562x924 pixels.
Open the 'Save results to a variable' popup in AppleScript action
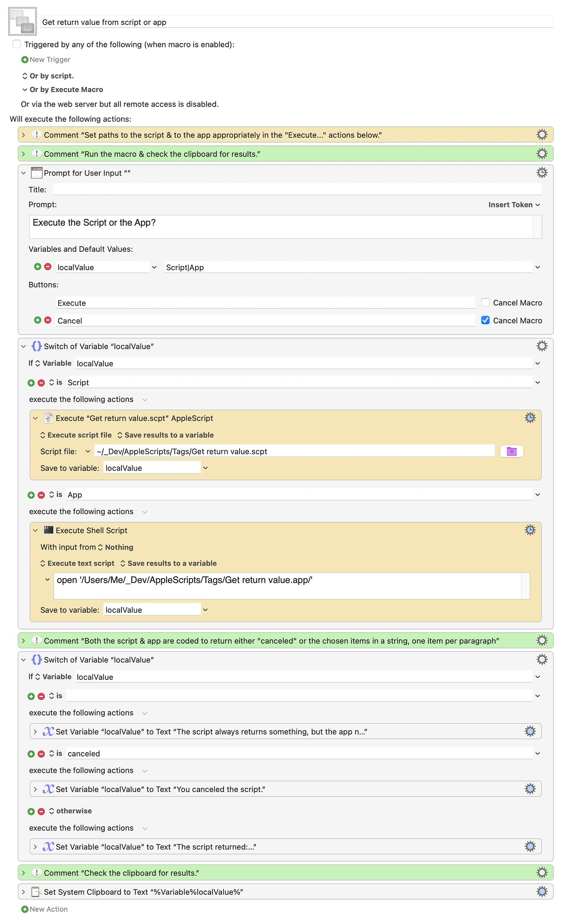click(x=165, y=435)
